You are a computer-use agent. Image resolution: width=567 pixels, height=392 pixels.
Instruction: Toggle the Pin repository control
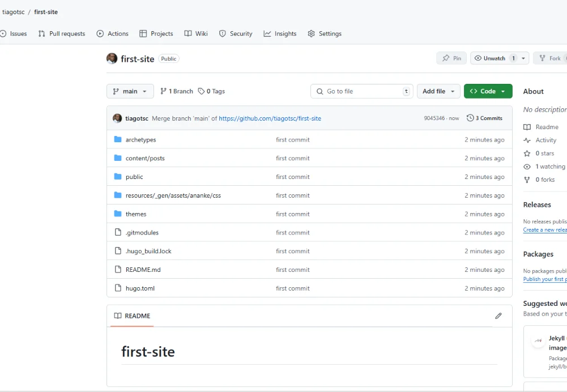(451, 58)
